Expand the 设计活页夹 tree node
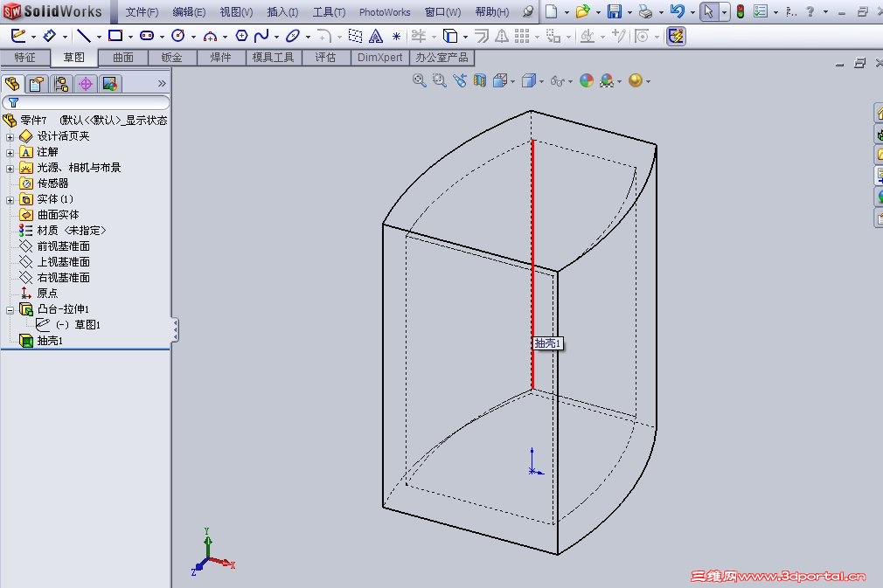The height and width of the screenshot is (588, 883). coord(10,136)
